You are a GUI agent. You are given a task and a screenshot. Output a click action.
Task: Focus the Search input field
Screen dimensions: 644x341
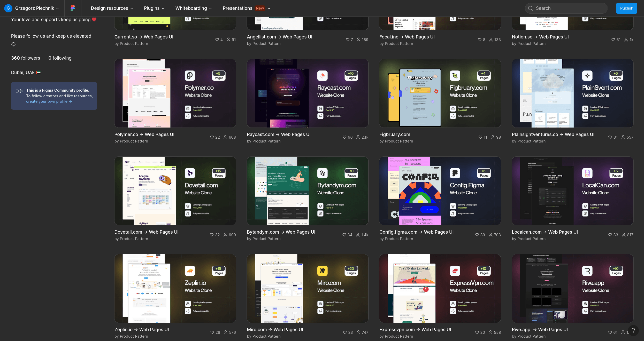pos(566,8)
